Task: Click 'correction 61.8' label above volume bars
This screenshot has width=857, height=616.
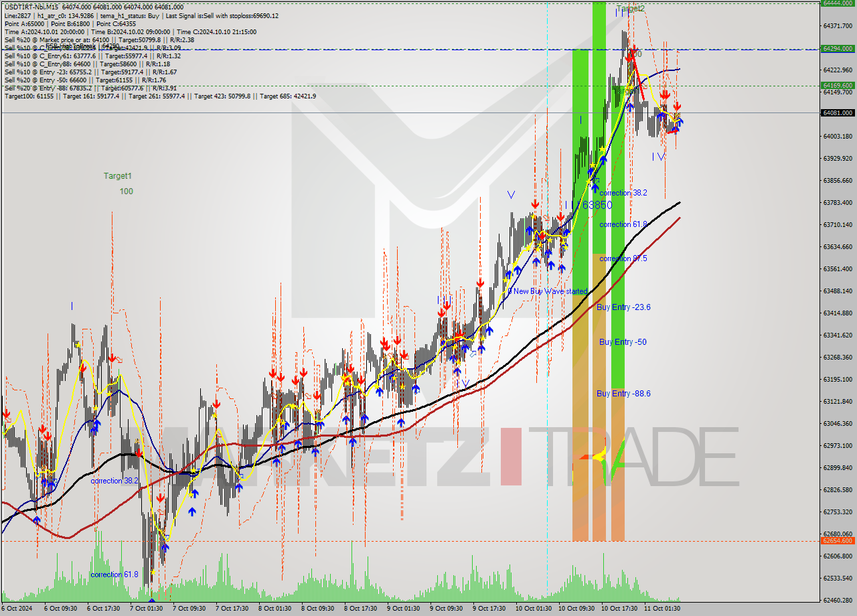Action: [x=114, y=574]
